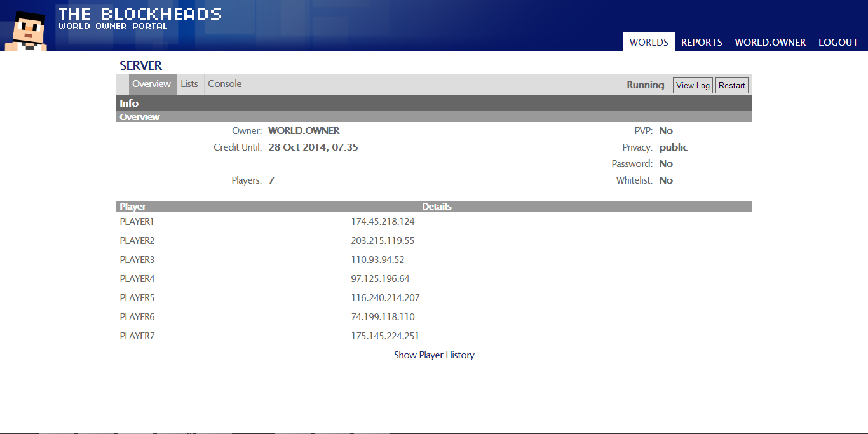Show Player History link

coord(434,355)
